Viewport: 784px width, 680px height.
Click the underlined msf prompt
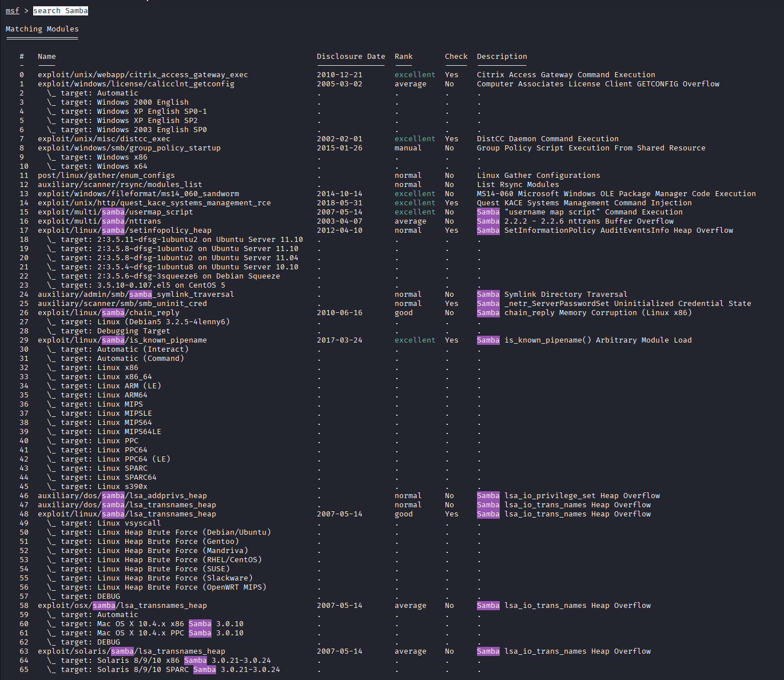[12, 11]
